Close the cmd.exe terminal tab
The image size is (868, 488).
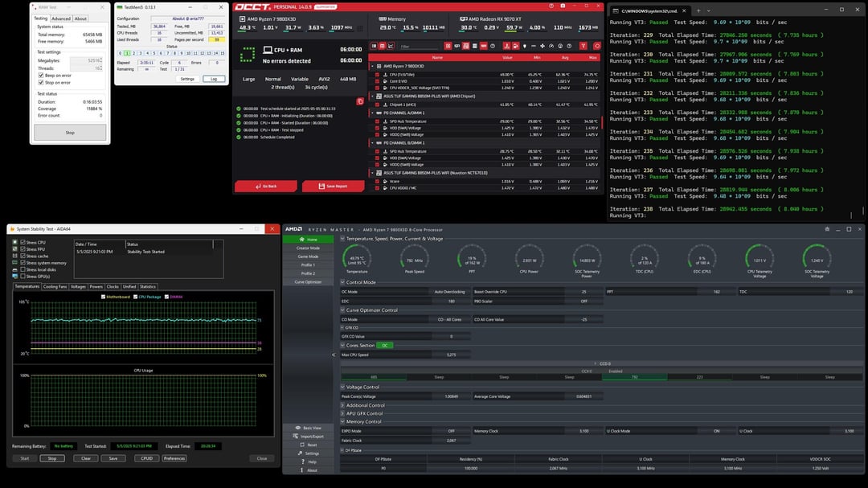(684, 10)
